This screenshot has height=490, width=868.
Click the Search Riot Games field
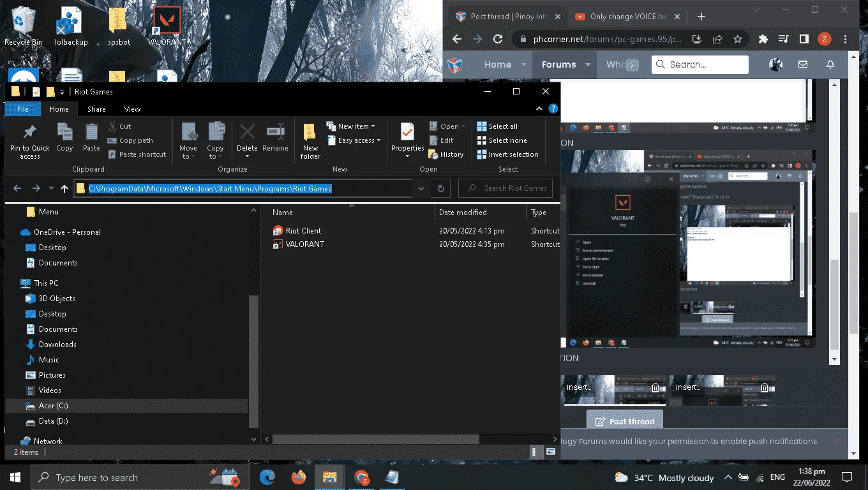[505, 188]
